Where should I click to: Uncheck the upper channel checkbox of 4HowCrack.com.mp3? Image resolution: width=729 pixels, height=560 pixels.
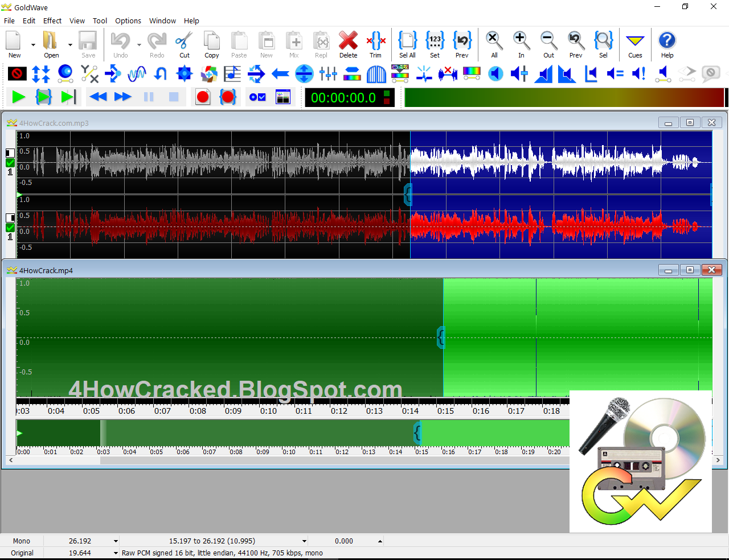(x=10, y=163)
